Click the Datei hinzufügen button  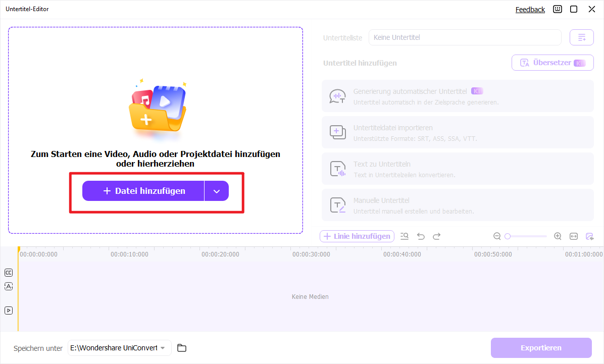point(143,191)
